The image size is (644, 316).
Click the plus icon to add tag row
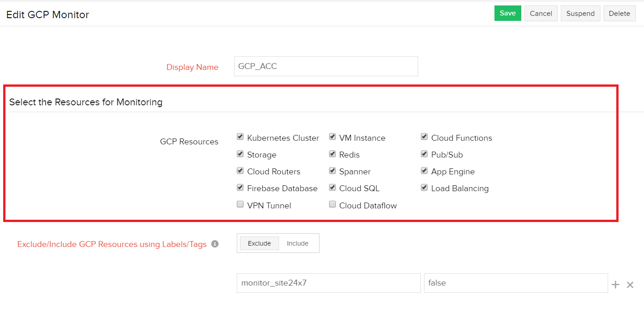(x=615, y=285)
